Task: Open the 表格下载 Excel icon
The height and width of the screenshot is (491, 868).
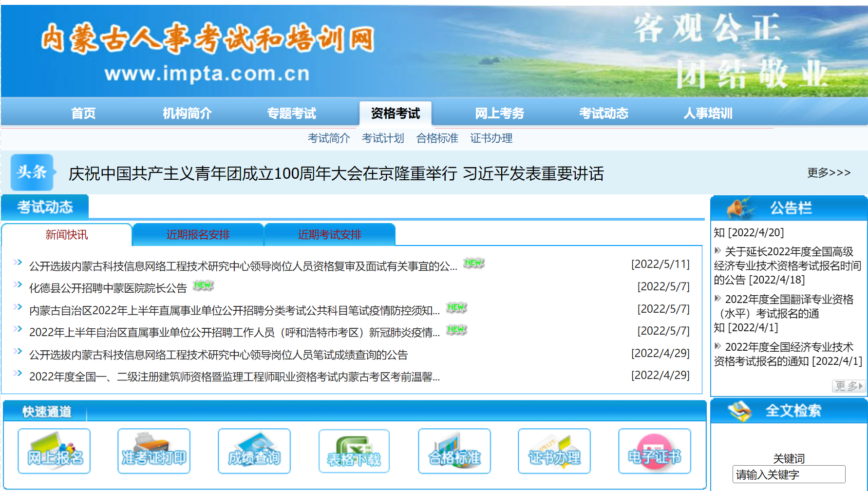Action: click(x=354, y=451)
